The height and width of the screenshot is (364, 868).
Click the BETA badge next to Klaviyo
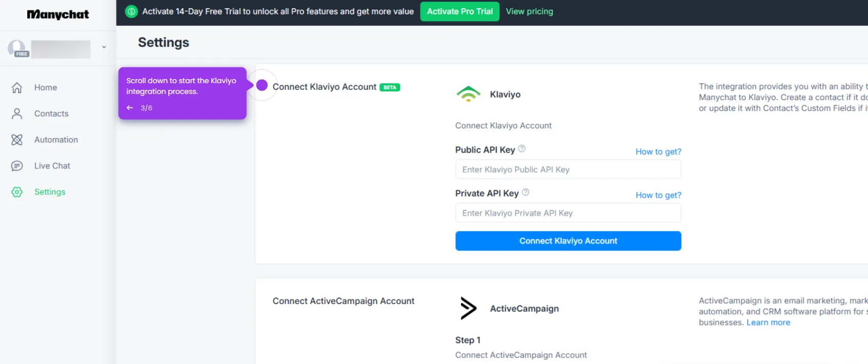[x=390, y=87]
